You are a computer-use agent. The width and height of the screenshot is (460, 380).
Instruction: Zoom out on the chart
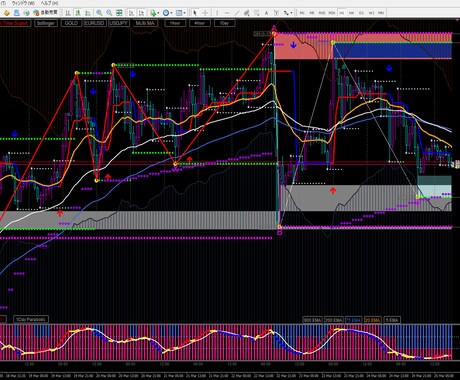coord(109,13)
